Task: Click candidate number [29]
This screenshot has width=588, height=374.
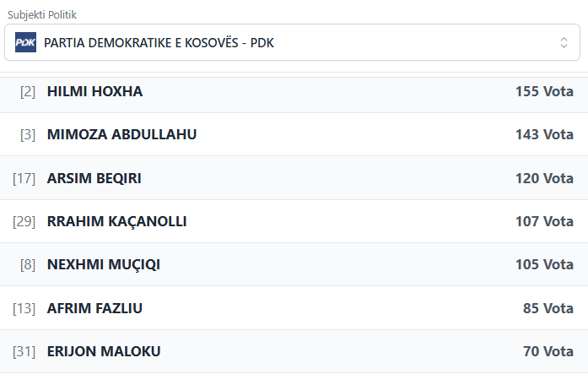Action: coord(24,221)
